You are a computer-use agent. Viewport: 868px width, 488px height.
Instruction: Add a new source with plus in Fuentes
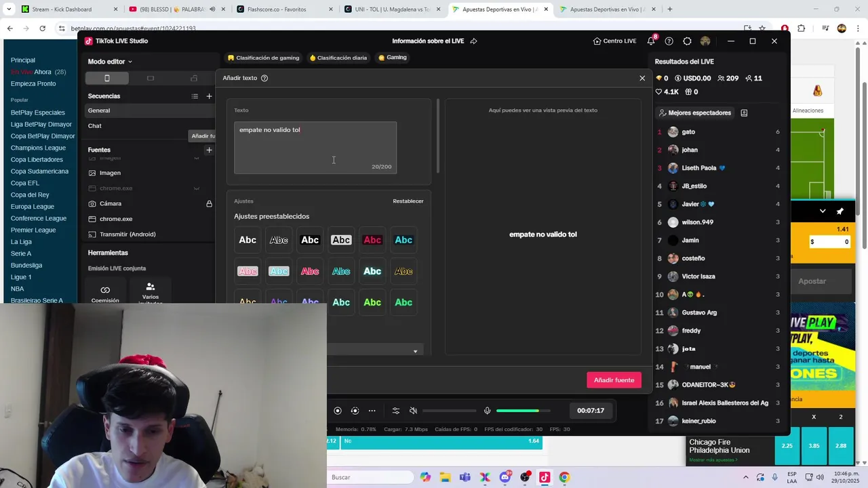click(209, 150)
